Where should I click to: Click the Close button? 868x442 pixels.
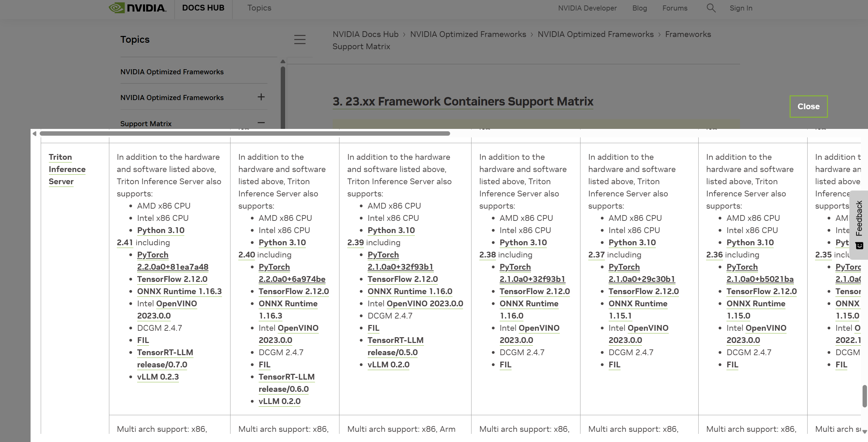(x=808, y=107)
